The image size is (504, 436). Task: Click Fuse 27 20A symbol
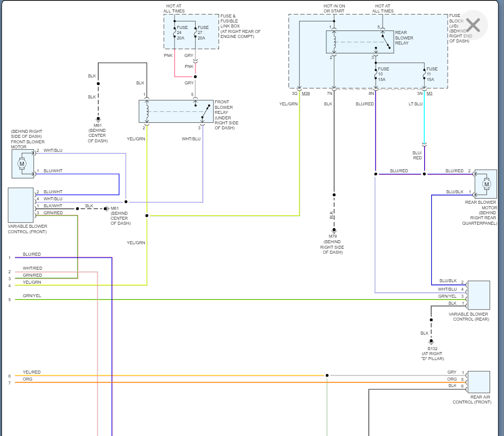pos(195,33)
